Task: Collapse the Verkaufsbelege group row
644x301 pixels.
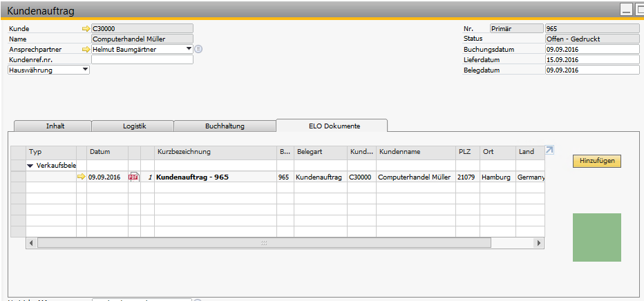Action: click(x=30, y=166)
